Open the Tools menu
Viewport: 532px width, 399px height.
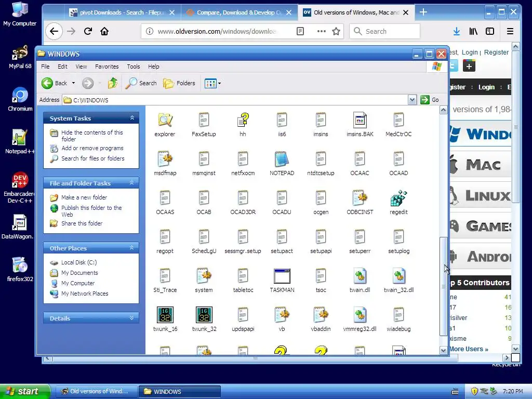coord(134,66)
